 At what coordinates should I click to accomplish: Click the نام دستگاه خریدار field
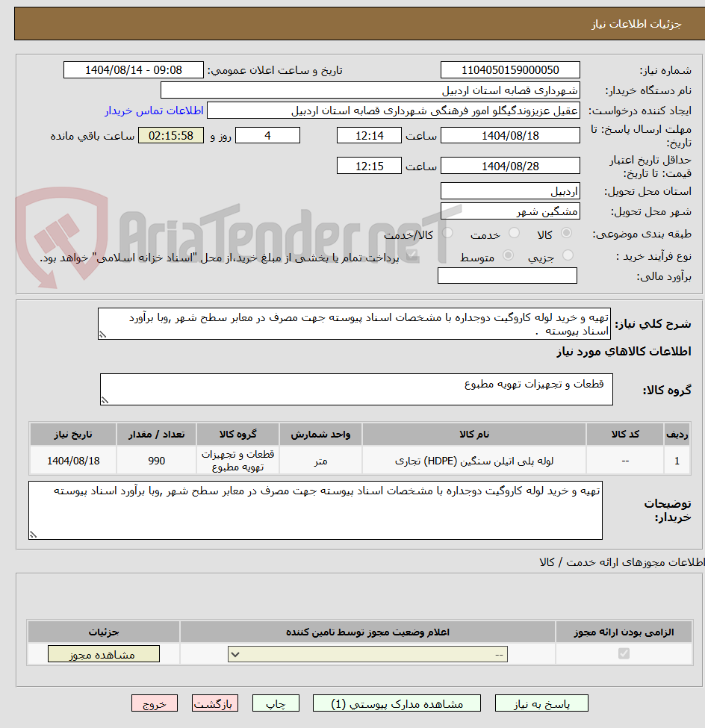tap(370, 90)
